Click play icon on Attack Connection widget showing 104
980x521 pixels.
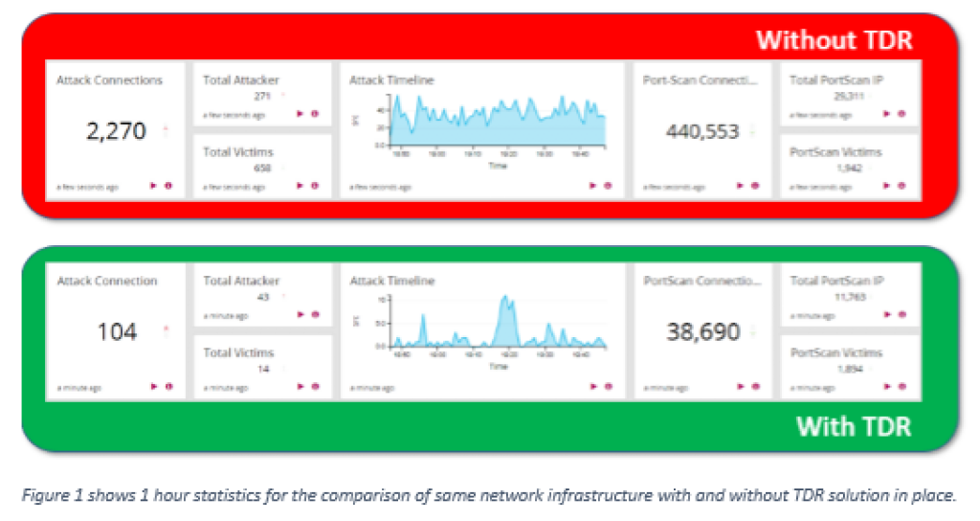click(x=154, y=387)
